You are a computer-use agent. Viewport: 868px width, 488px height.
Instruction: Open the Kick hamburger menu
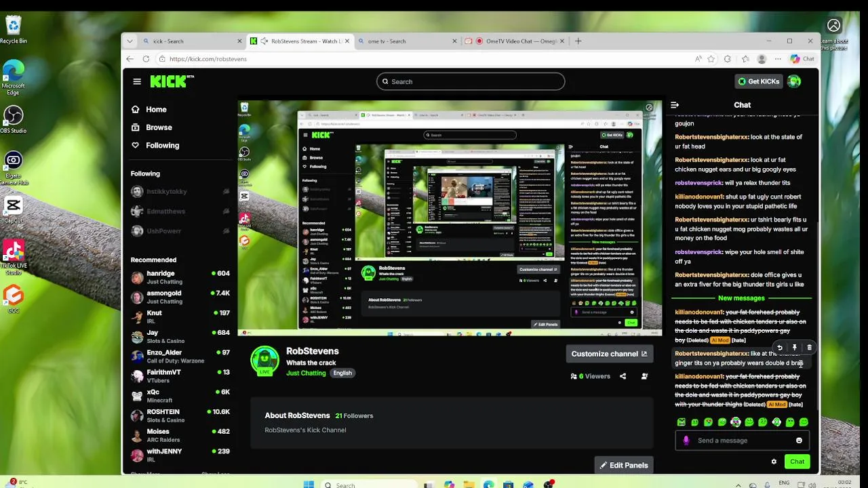137,81
